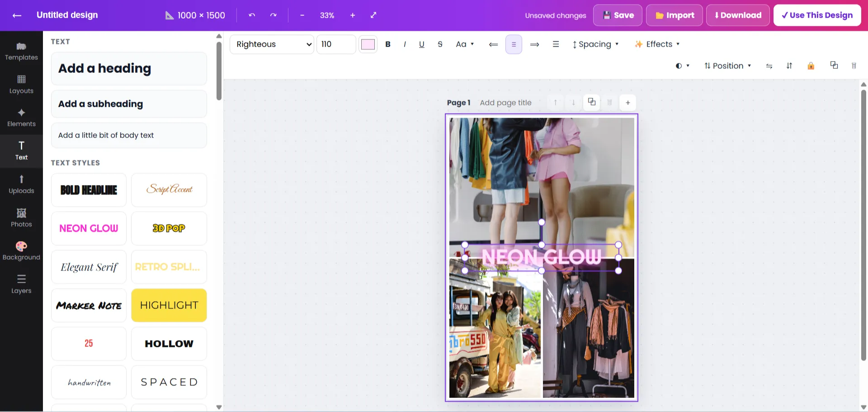Open the Photos sidebar tab
The height and width of the screenshot is (412, 868).
coord(21,218)
